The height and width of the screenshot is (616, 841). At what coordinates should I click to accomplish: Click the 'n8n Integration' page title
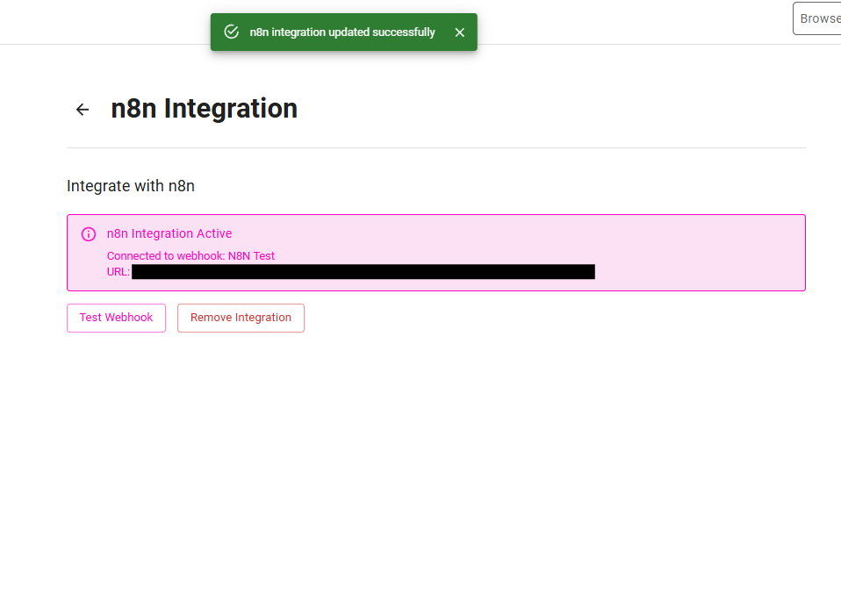205,109
